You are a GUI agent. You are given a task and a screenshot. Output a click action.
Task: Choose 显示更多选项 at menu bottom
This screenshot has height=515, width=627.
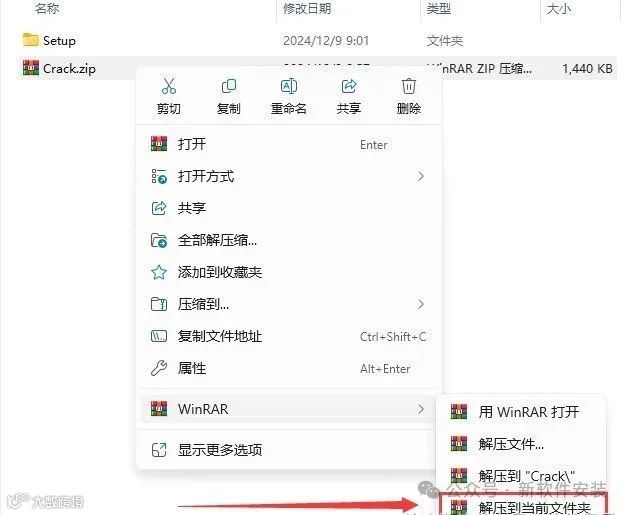(x=289, y=450)
